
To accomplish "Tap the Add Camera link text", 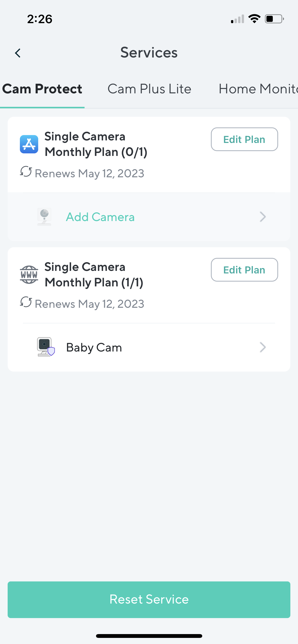I will (x=100, y=217).
